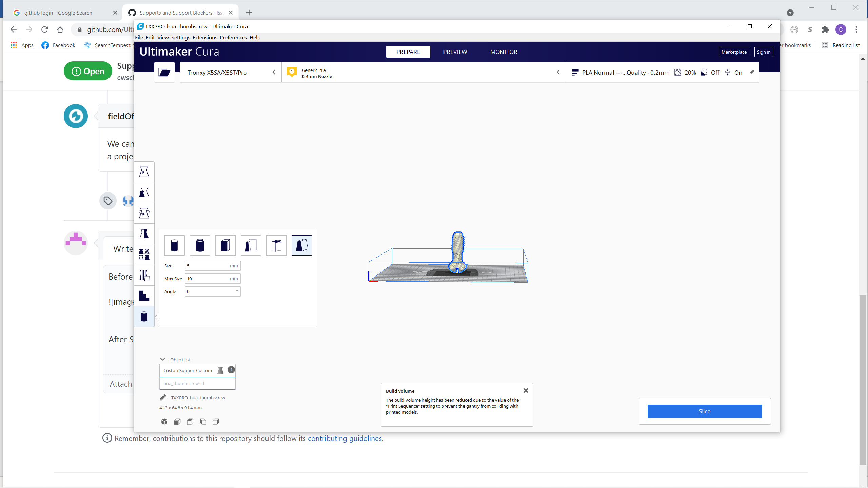Toggle the per-model support mesh setting on CustomSupportCustom
The height and width of the screenshot is (488, 868).
[x=220, y=370]
